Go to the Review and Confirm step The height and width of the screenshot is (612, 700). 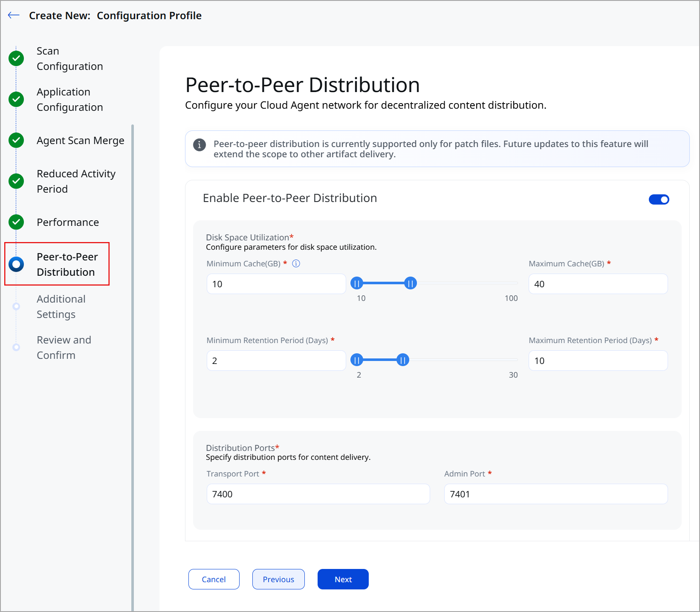point(64,347)
